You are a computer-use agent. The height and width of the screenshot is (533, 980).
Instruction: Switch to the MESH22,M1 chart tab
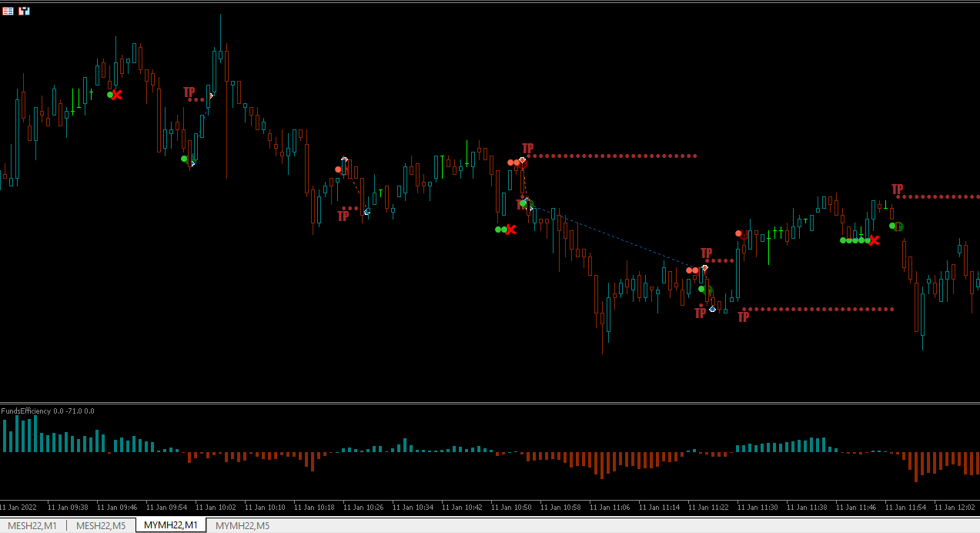point(33,525)
